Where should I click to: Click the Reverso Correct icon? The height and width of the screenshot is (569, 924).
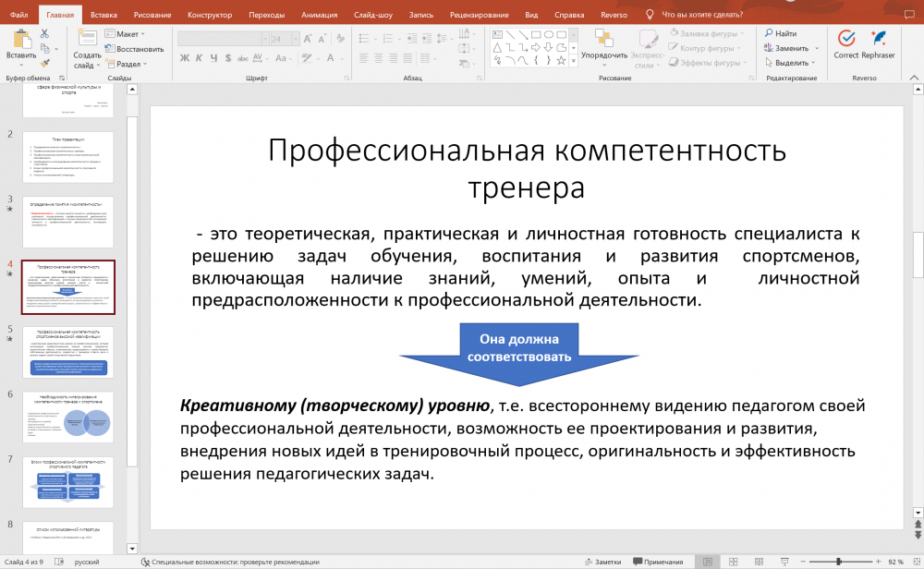pyautogui.click(x=845, y=39)
